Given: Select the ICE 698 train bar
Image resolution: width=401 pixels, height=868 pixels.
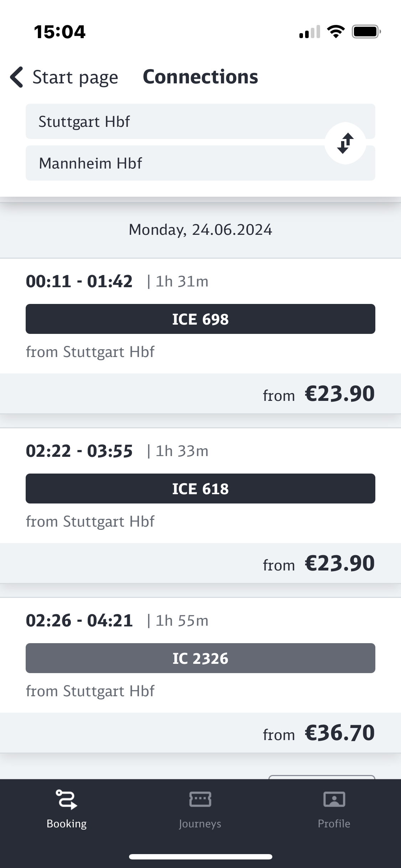Looking at the screenshot, I should (x=200, y=319).
